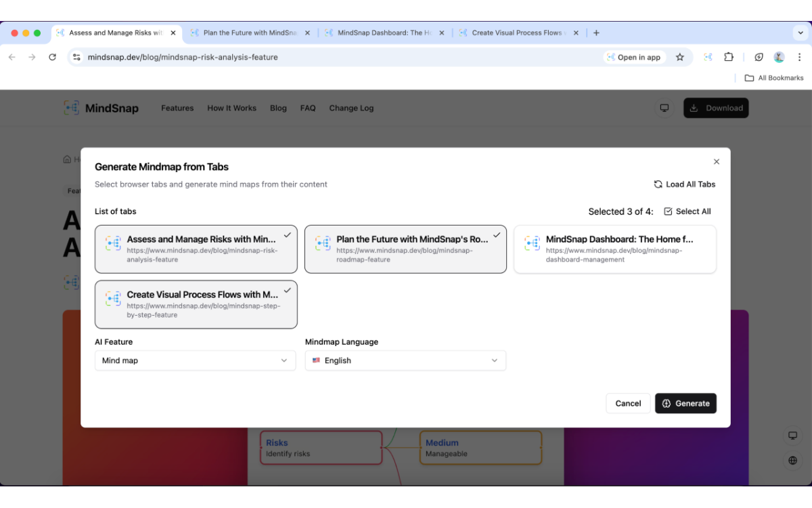Click the Generate button

pyautogui.click(x=685, y=403)
